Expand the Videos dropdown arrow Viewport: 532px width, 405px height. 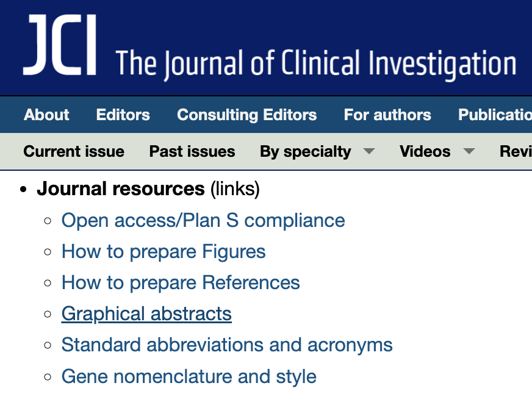tap(469, 151)
